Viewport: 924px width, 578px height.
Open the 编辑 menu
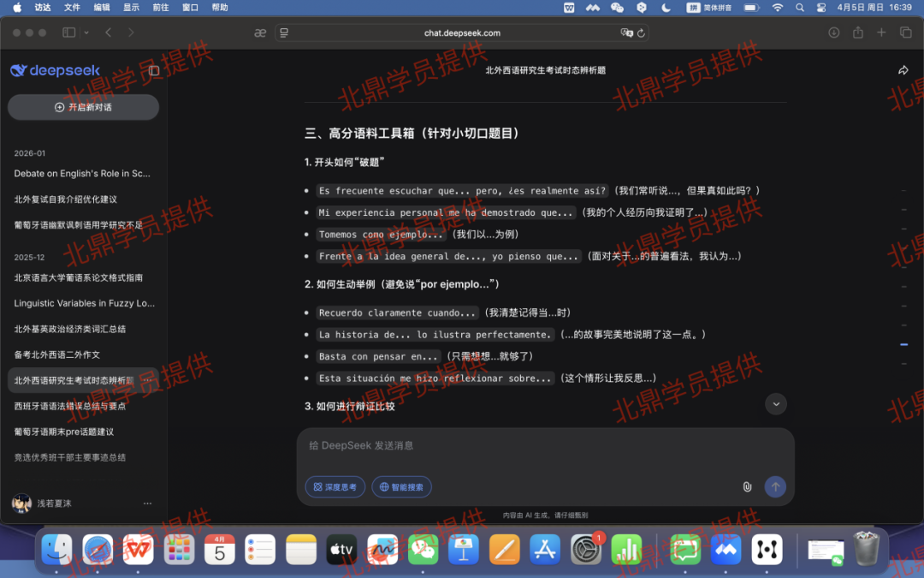pyautogui.click(x=101, y=8)
